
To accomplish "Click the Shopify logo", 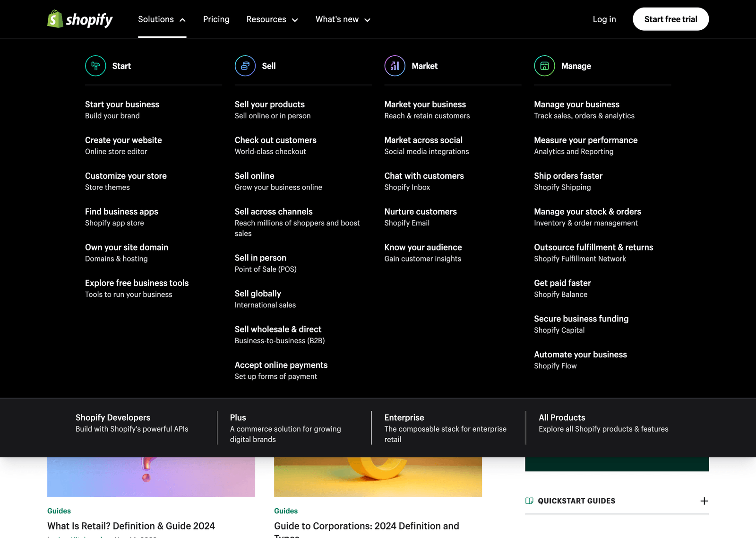I will coord(80,19).
